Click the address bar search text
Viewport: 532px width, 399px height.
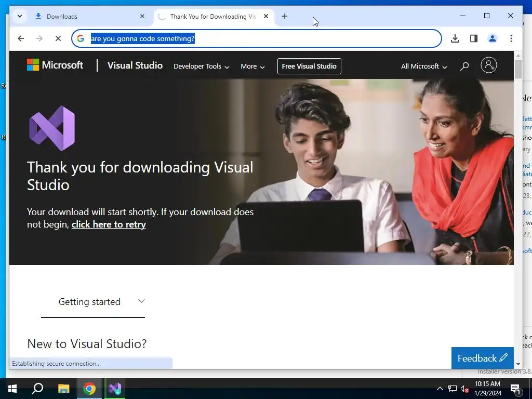coord(142,38)
